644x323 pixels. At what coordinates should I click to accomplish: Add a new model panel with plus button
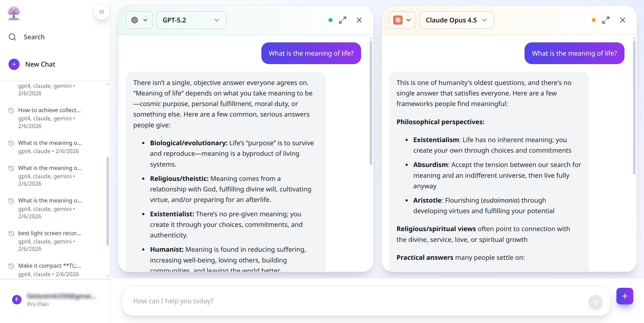pyautogui.click(x=624, y=296)
